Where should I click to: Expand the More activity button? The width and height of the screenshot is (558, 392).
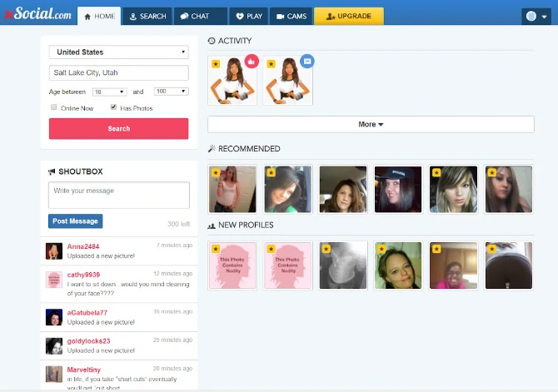point(371,124)
